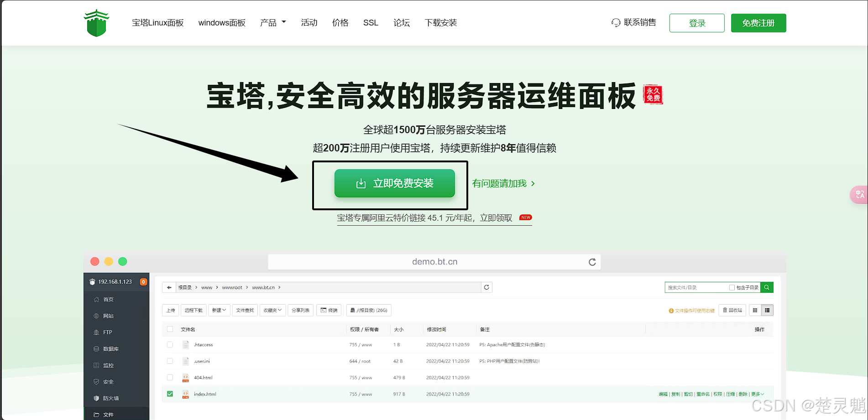Toggle 包含子目录 checkbox
Image resolution: width=868 pixels, height=420 pixels.
coord(732,287)
